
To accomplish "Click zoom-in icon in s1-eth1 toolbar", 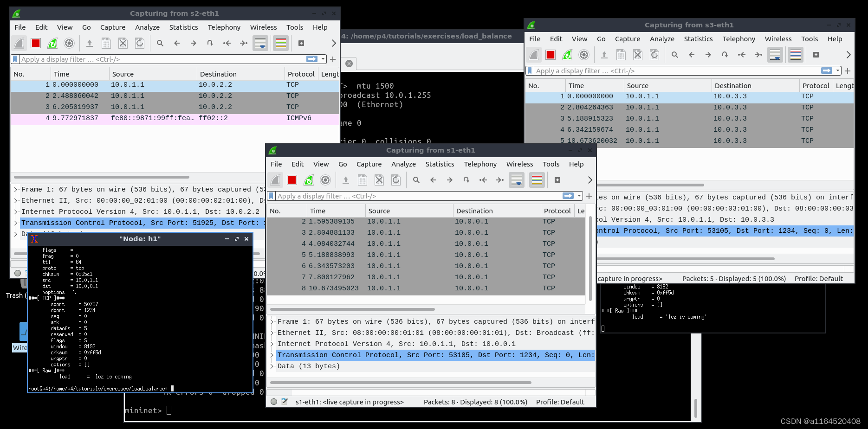I will (x=557, y=180).
